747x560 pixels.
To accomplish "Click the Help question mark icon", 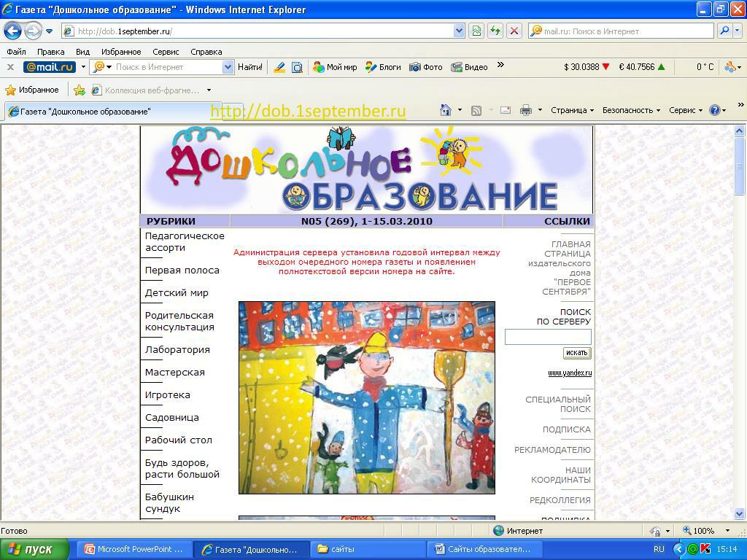I will [715, 110].
